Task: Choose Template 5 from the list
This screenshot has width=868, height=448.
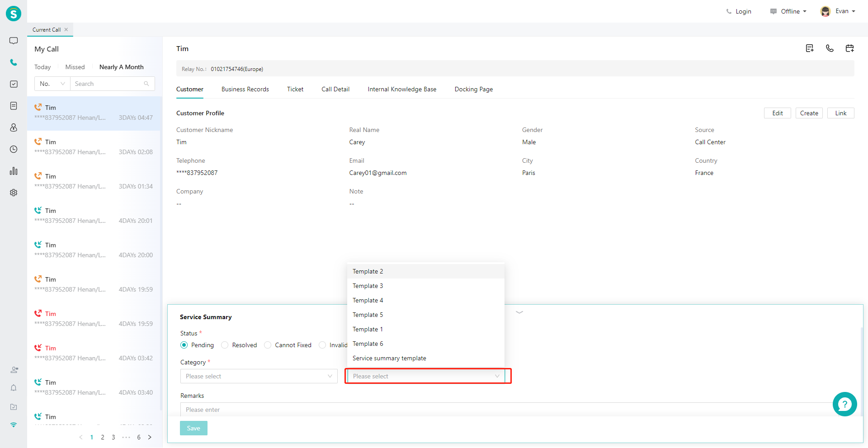Action: coord(426,315)
